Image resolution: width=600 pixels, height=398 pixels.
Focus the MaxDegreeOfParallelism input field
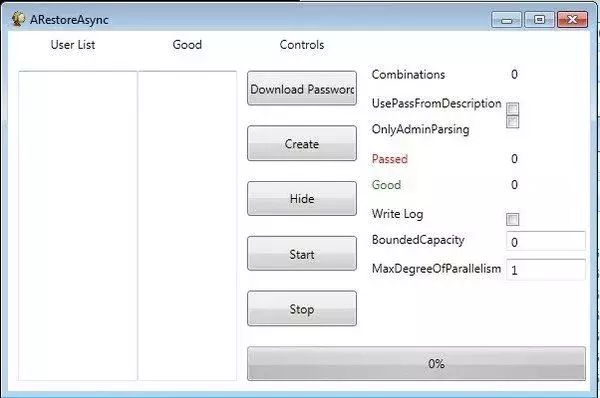(x=546, y=270)
